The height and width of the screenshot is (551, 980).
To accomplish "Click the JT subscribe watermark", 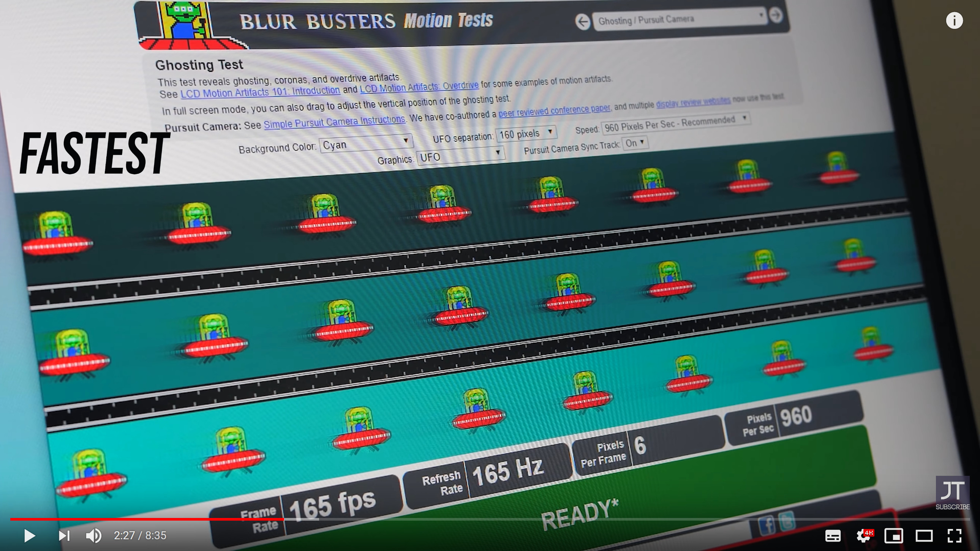I will [x=952, y=493].
